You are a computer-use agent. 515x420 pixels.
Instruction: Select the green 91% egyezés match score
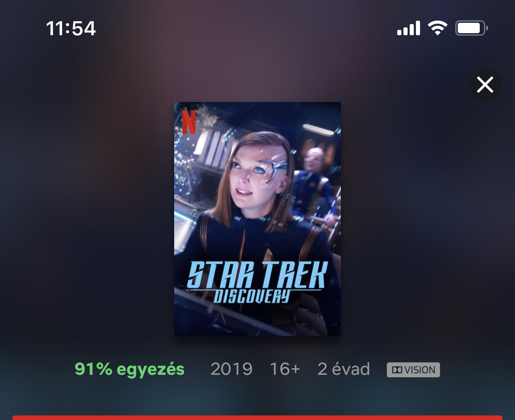coord(129,369)
